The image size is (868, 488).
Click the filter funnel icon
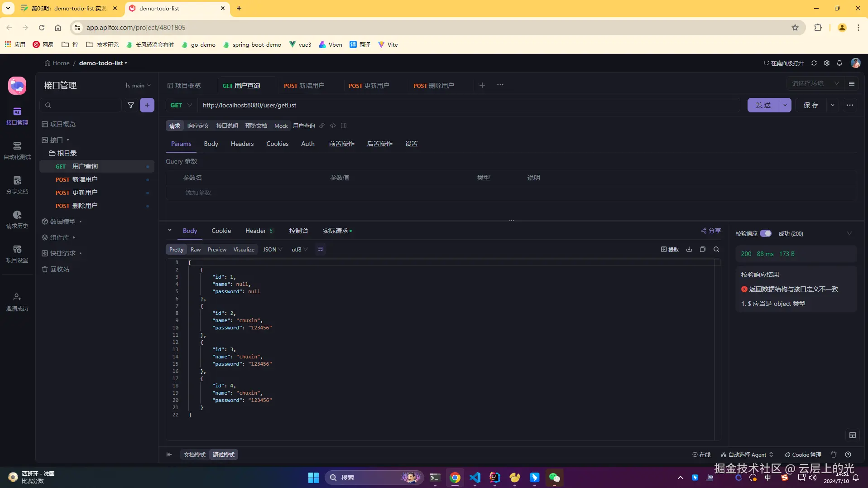click(x=131, y=105)
